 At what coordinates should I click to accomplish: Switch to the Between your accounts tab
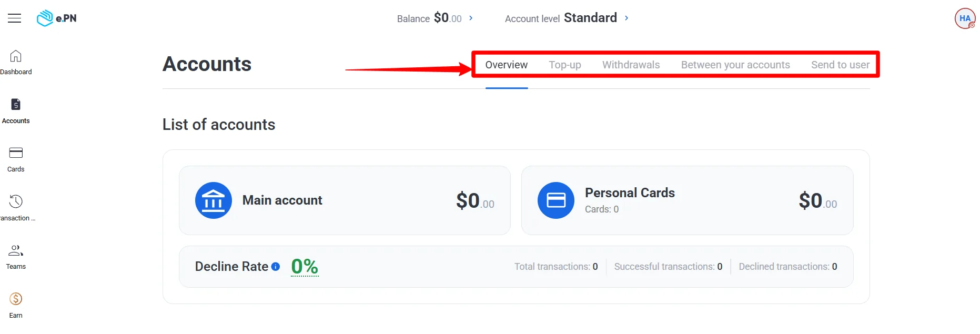coord(735,65)
